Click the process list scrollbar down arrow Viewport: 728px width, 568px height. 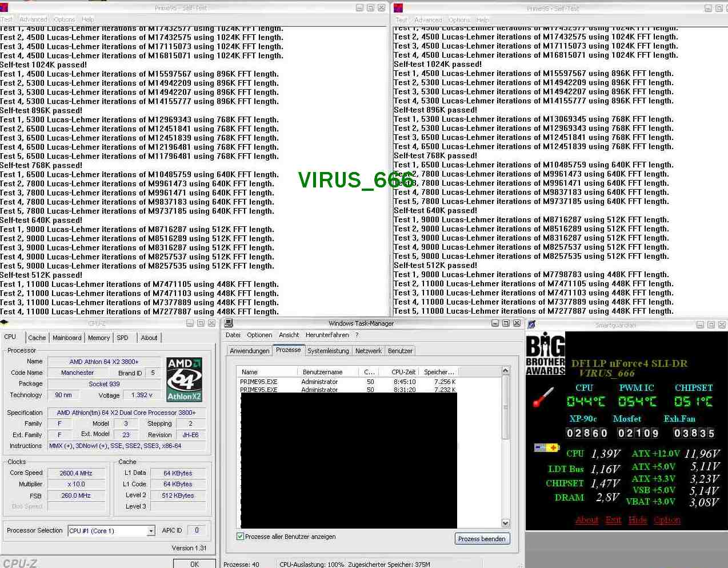tap(505, 523)
